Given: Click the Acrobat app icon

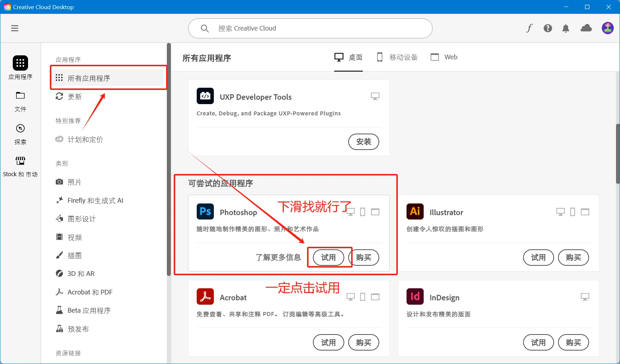Looking at the screenshot, I should 205,297.
